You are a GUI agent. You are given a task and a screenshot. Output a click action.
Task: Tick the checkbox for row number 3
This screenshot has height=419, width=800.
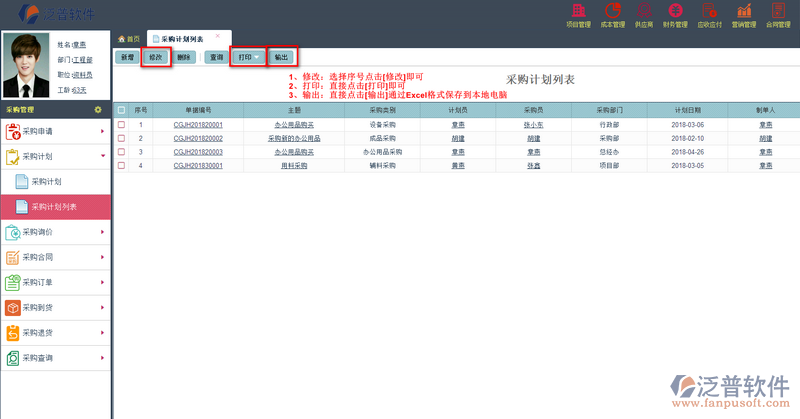[x=121, y=151]
